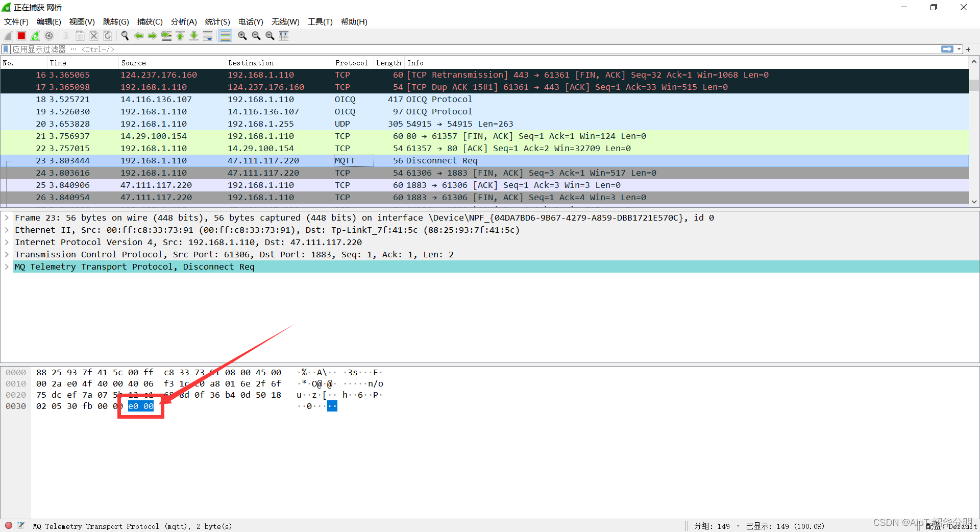This screenshot has width=980, height=532.
Task: Click the Find packet magnifier icon
Action: click(125, 36)
